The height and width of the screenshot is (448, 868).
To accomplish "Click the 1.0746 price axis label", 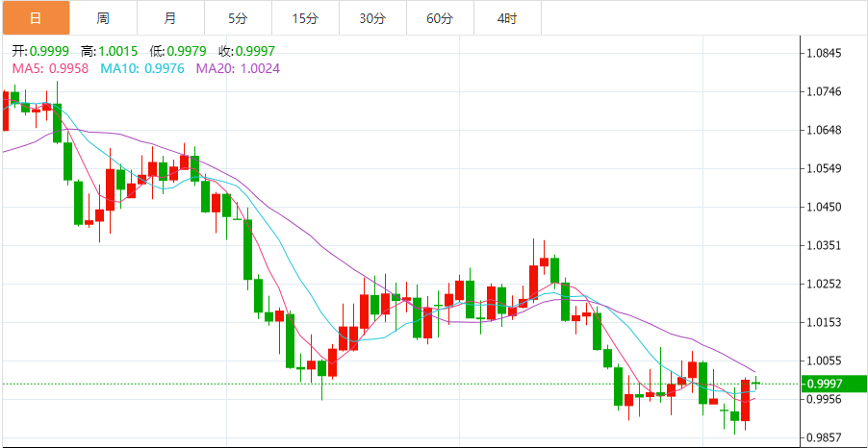I will (x=825, y=92).
